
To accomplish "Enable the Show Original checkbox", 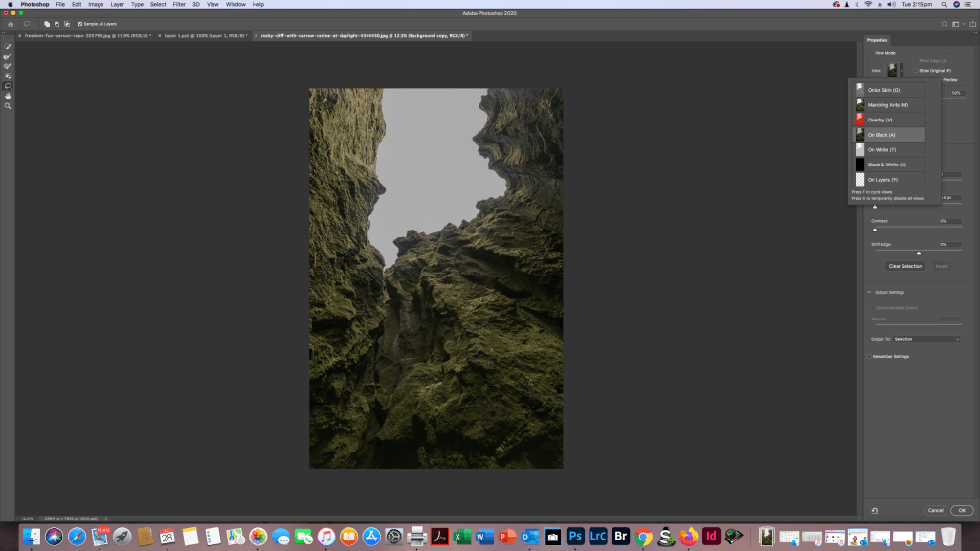I will click(x=916, y=70).
